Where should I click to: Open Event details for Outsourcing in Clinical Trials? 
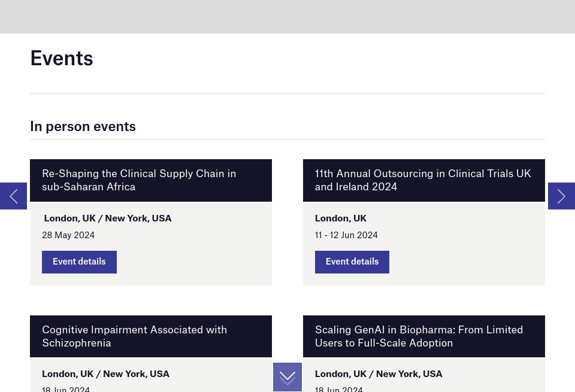(352, 262)
